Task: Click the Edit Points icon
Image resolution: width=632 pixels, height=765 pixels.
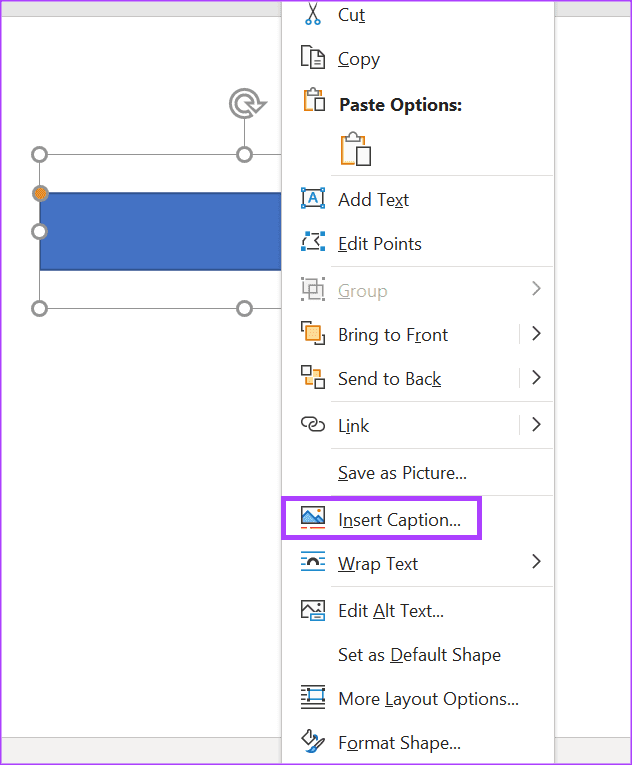Action: [x=313, y=242]
